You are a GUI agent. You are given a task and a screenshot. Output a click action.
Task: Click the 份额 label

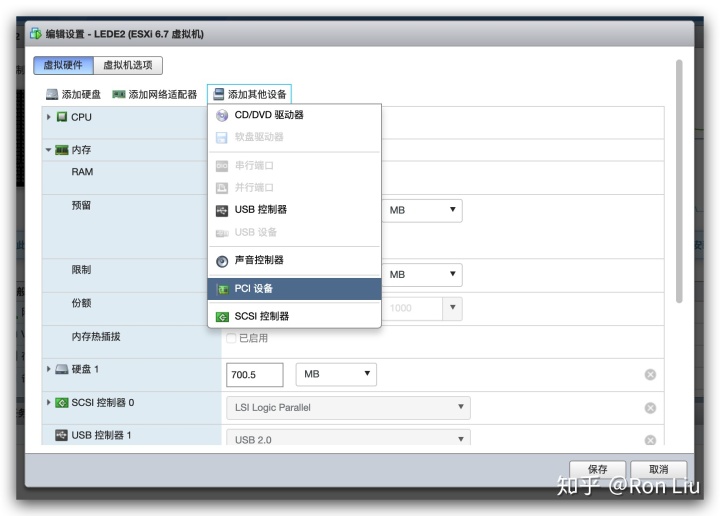coord(81,303)
